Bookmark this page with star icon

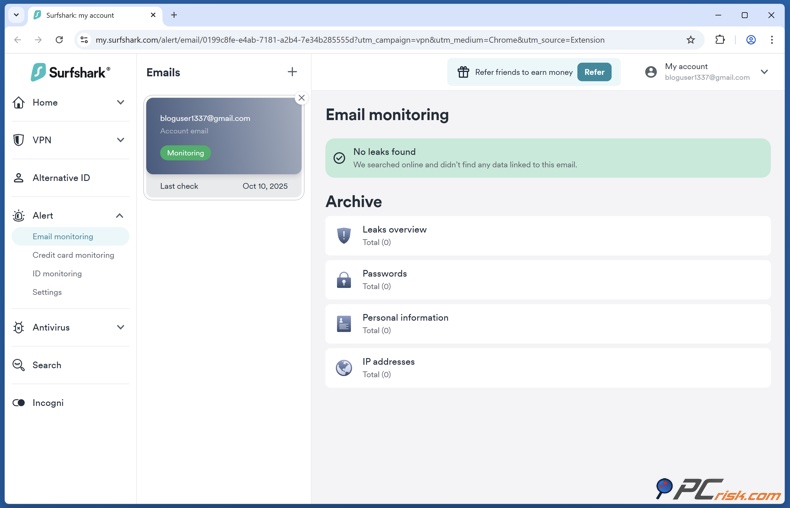(x=690, y=40)
